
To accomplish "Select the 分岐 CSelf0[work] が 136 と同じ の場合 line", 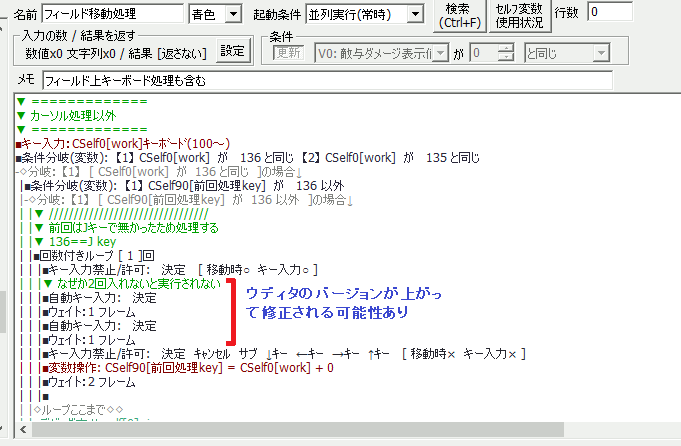I will (x=158, y=172).
